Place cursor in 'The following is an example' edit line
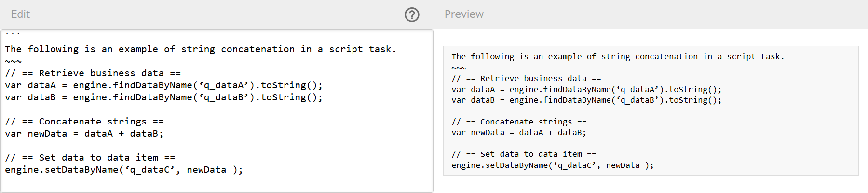This screenshot has height=193, width=868. (200, 49)
